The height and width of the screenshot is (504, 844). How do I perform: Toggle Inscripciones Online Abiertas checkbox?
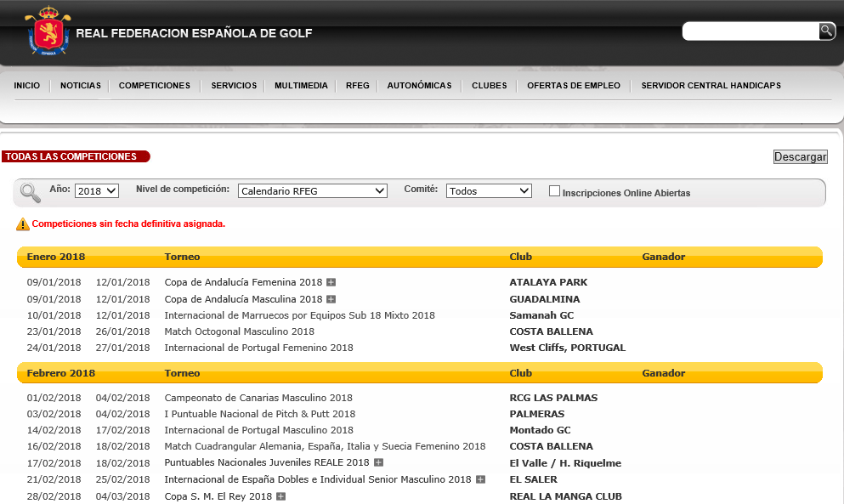(x=554, y=191)
